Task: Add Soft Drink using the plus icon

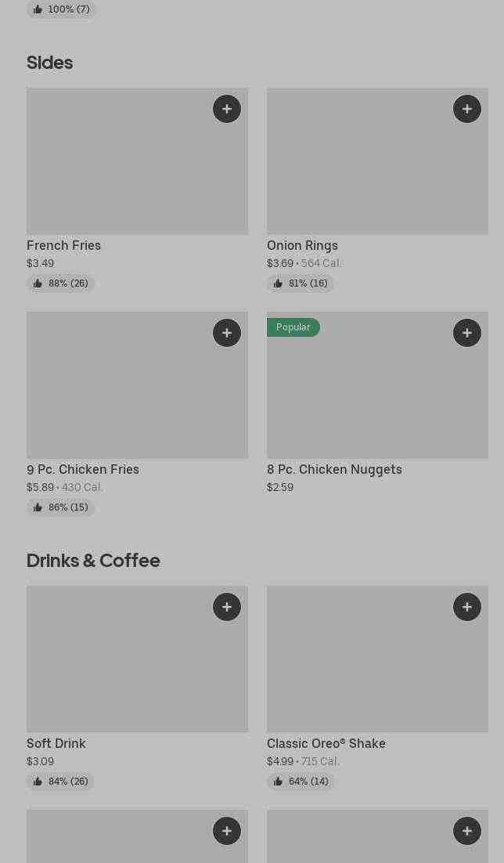Action: pyautogui.click(x=227, y=607)
